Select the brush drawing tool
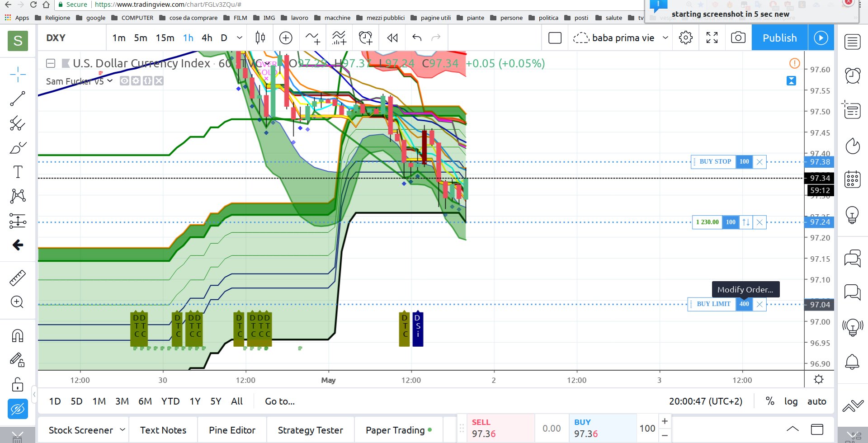 point(18,147)
